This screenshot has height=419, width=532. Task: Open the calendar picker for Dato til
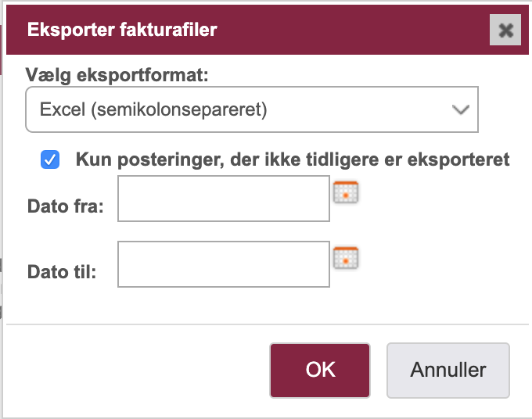[x=346, y=258]
